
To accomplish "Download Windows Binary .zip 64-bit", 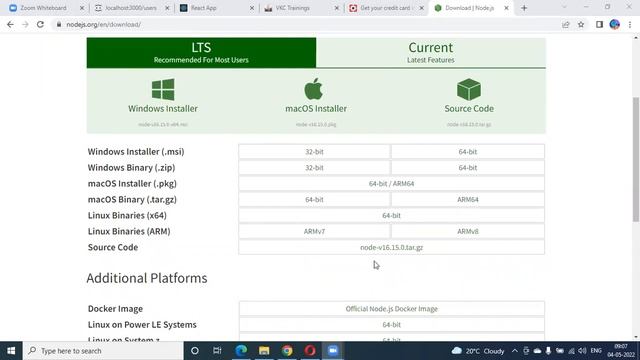I will coord(468,167).
